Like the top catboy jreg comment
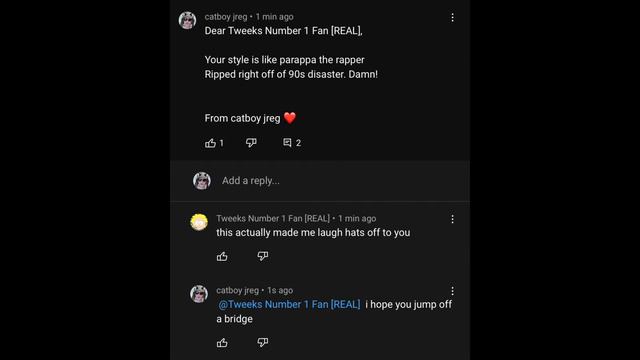This screenshot has height=360, width=640. pyautogui.click(x=210, y=143)
